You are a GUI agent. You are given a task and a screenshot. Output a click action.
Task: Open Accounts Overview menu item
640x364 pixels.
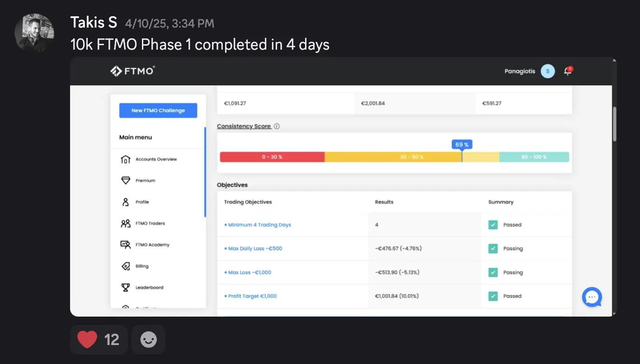click(156, 159)
